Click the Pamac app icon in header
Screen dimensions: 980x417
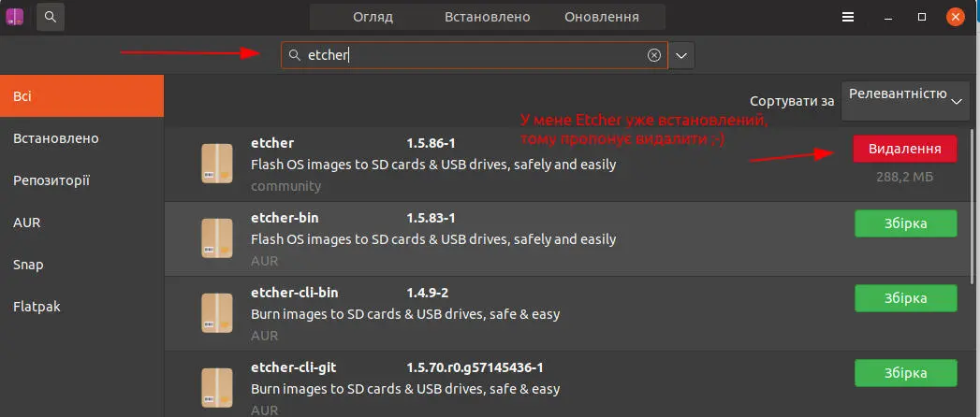tap(14, 17)
